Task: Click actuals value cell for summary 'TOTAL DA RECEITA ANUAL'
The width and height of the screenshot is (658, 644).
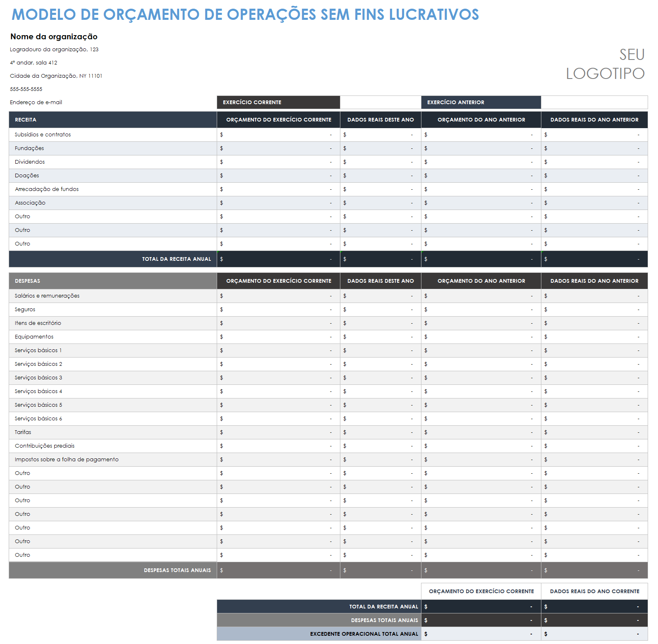Action: pos(594,606)
